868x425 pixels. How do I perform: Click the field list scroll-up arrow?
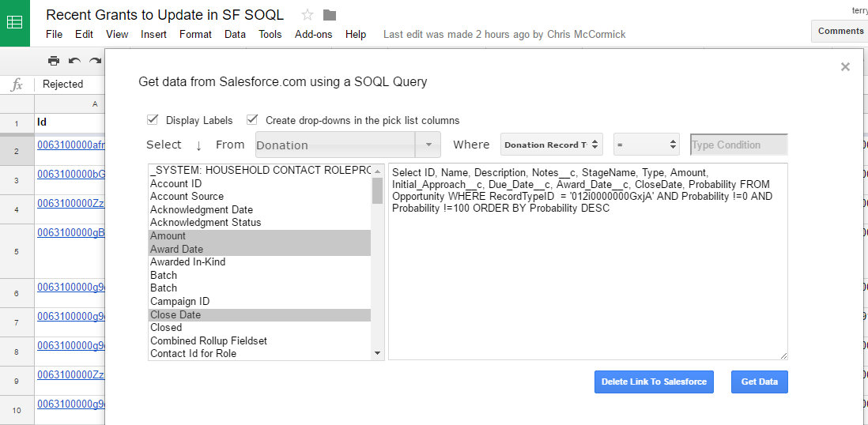(x=378, y=171)
